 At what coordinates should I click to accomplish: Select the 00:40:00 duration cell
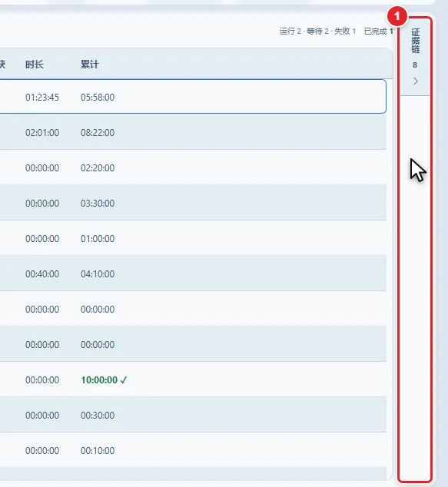[x=42, y=274]
